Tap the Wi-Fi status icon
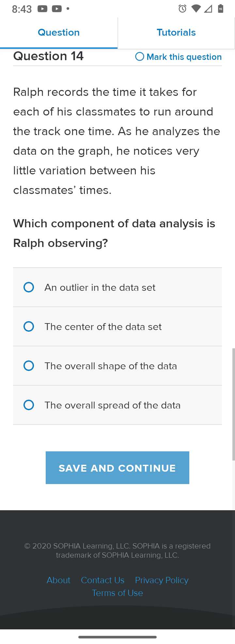Screen dimensions: 235x644 click(196, 9)
